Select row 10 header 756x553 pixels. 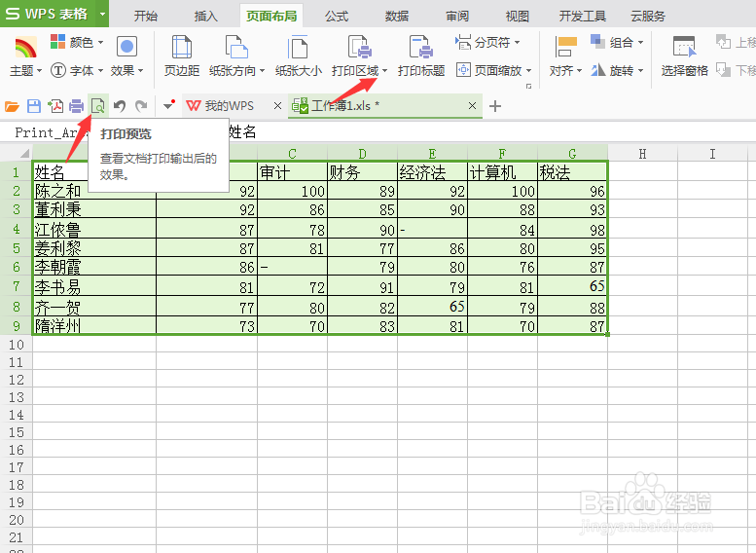pyautogui.click(x=16, y=345)
